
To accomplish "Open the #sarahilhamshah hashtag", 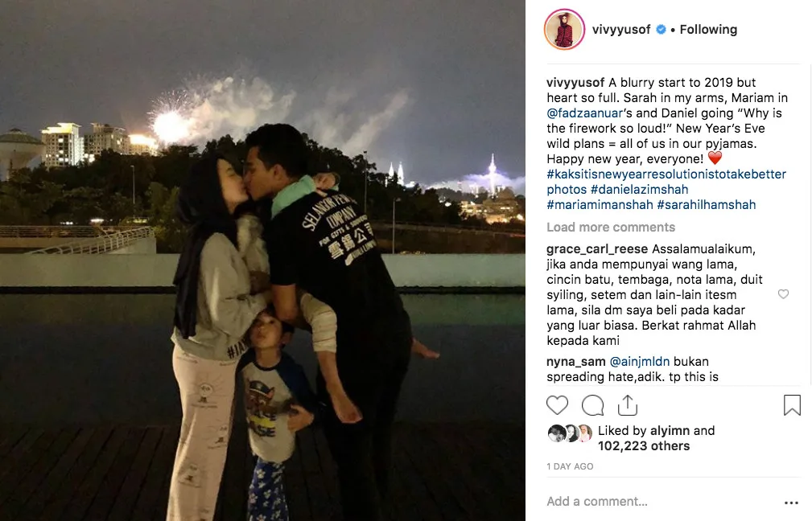I will 706,205.
